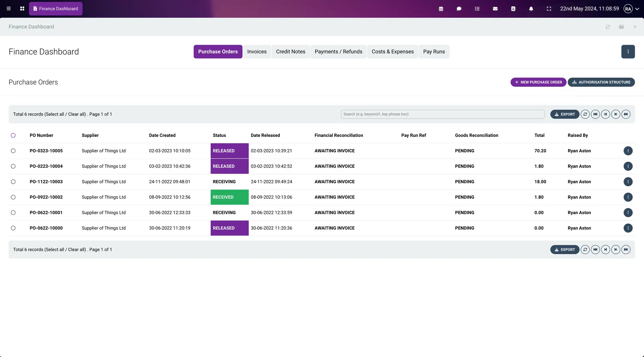Image resolution: width=644 pixels, height=357 pixels.
Task: Click the New Purchase Order button
Action: [x=538, y=82]
